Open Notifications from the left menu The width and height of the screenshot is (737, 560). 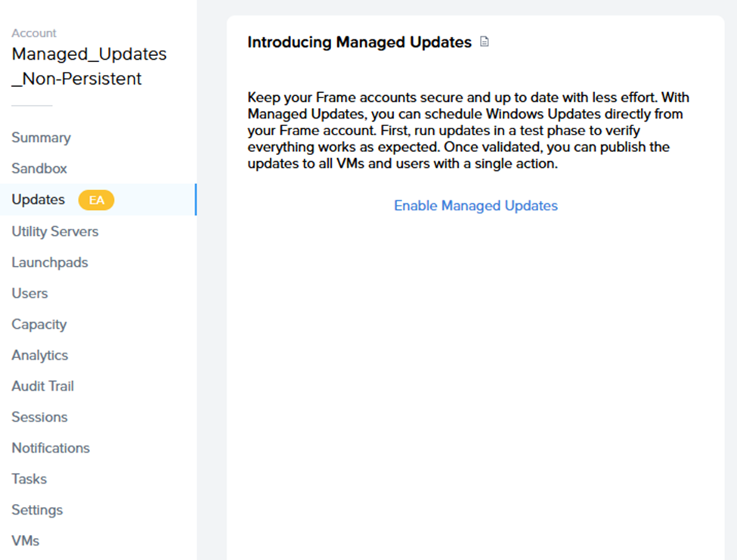pyautogui.click(x=51, y=448)
